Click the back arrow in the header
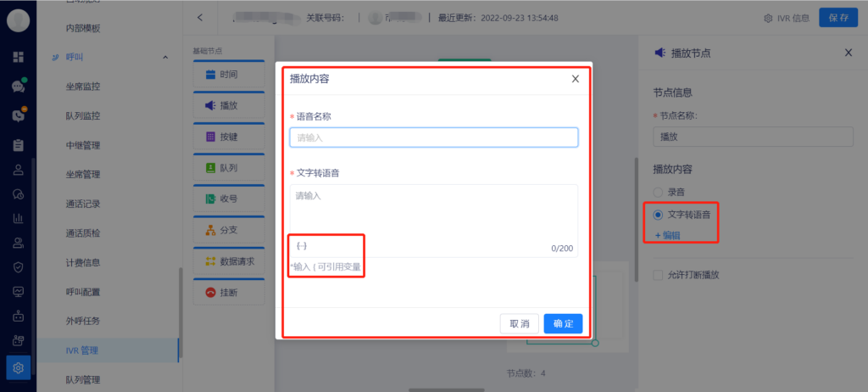The image size is (868, 392). click(200, 18)
